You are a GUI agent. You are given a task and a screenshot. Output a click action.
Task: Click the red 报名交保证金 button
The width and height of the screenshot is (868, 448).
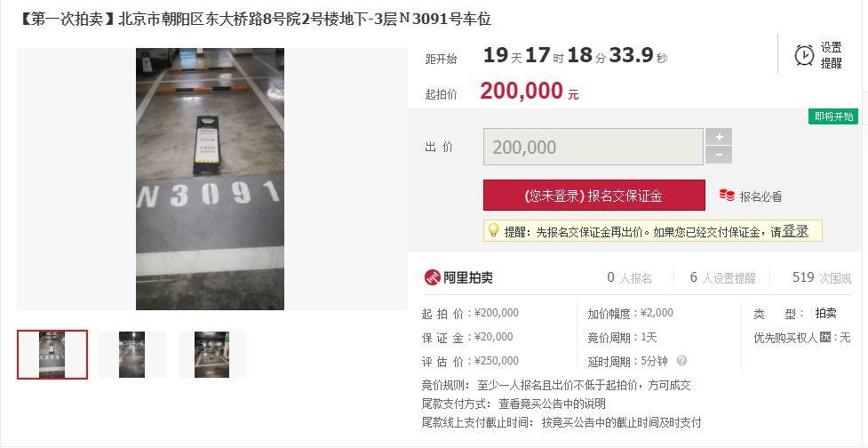(x=594, y=196)
